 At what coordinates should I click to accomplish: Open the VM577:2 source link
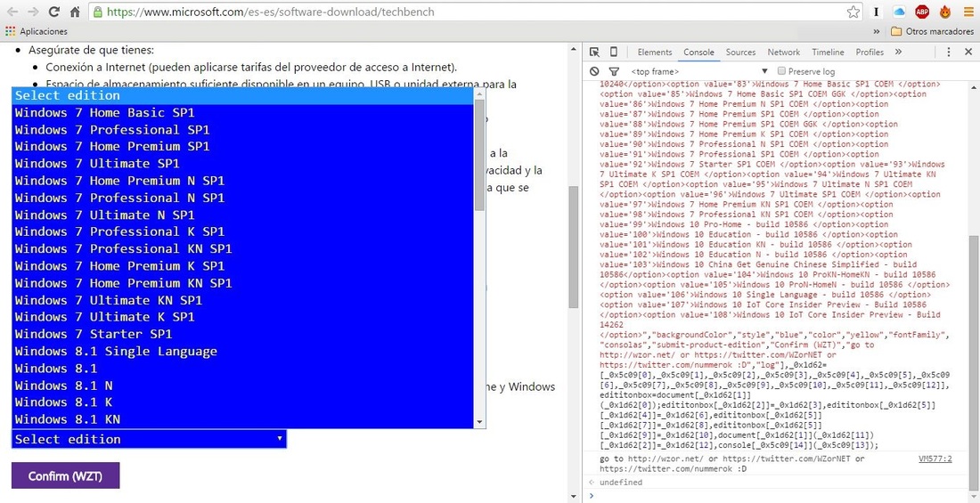click(935, 458)
